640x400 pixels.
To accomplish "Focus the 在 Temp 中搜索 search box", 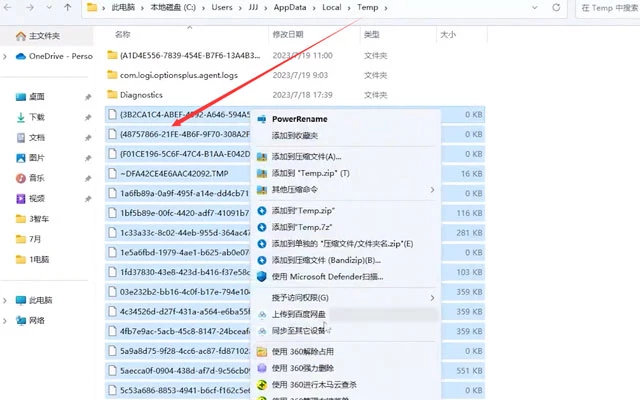I will tap(608, 8).
